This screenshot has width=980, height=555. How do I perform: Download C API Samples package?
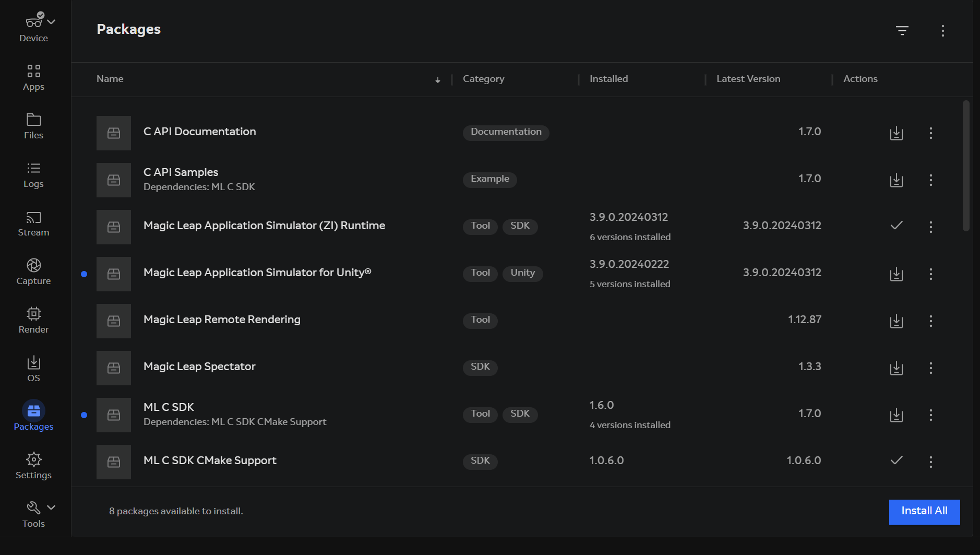[x=896, y=180]
